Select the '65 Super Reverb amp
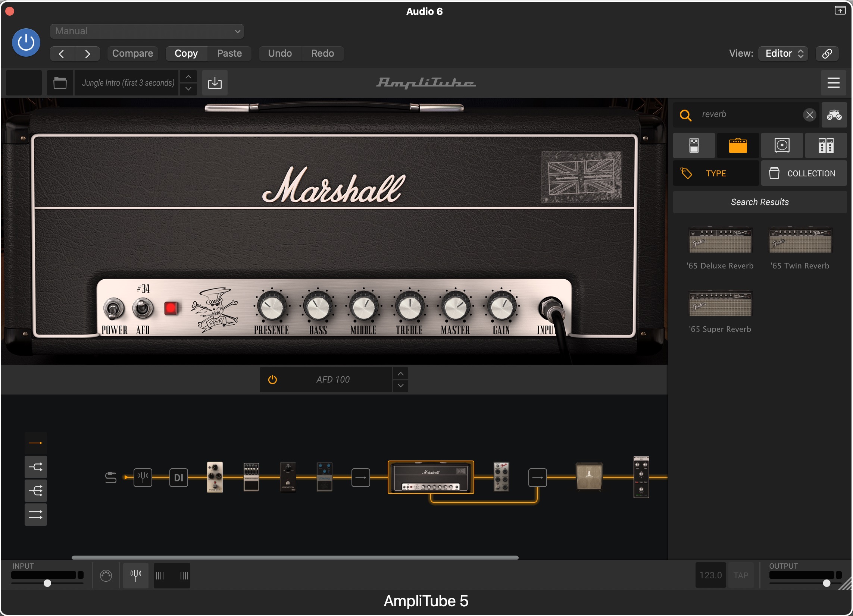 point(720,312)
